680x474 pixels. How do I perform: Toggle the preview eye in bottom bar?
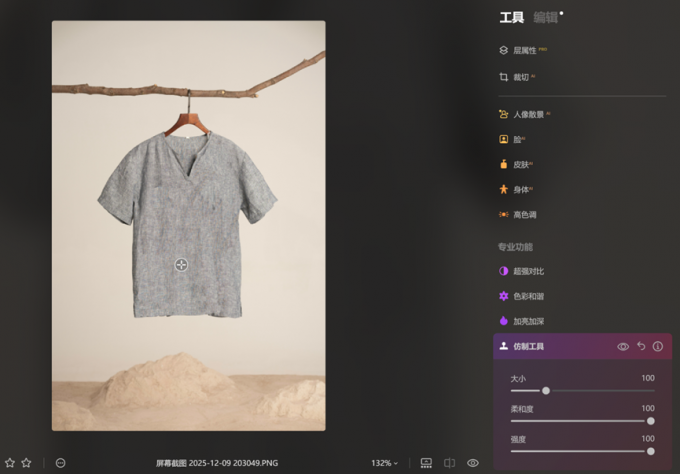pos(473,463)
